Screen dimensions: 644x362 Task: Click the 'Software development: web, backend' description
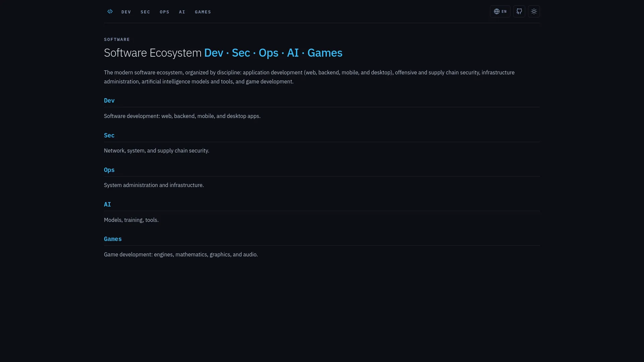[x=182, y=116]
